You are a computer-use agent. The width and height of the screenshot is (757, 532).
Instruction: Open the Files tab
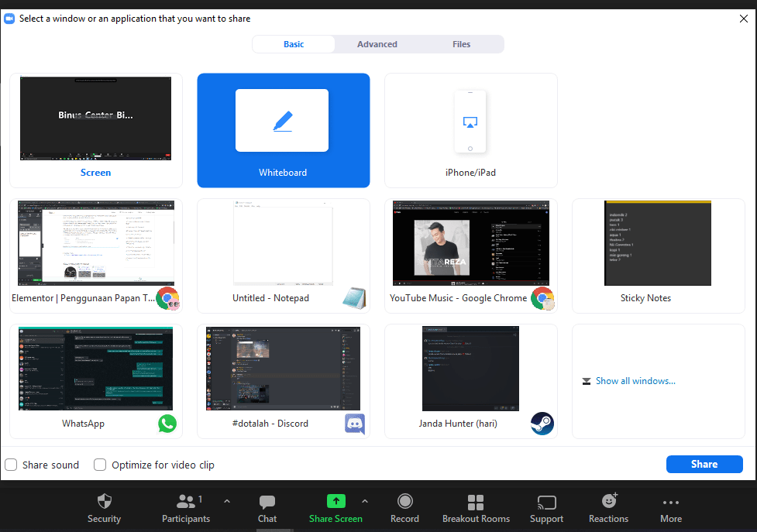[461, 44]
